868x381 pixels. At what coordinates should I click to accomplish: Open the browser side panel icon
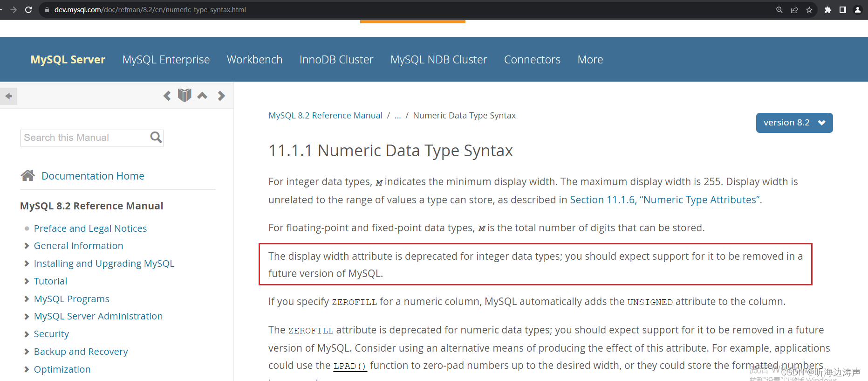tap(843, 9)
